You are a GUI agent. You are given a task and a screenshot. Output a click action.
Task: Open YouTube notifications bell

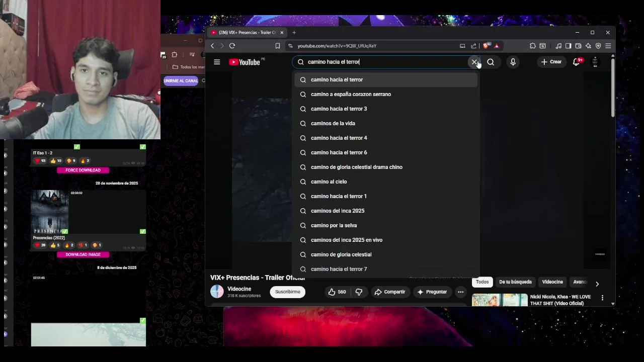click(577, 62)
